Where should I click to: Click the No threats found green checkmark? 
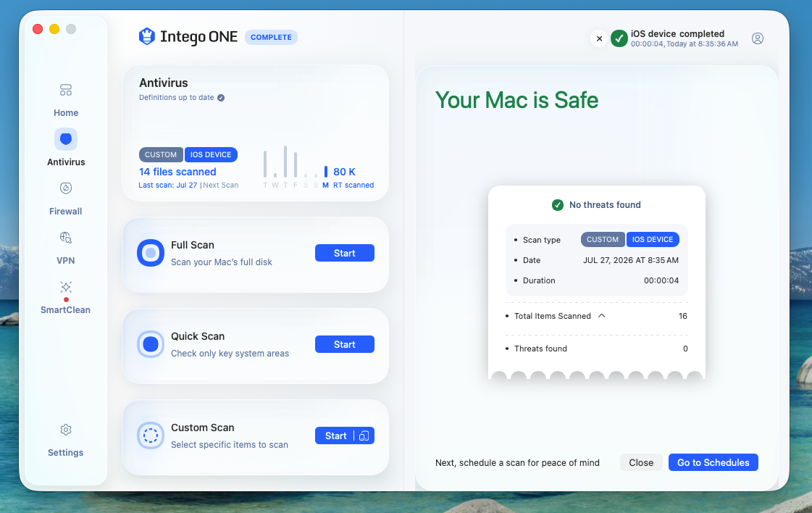557,204
